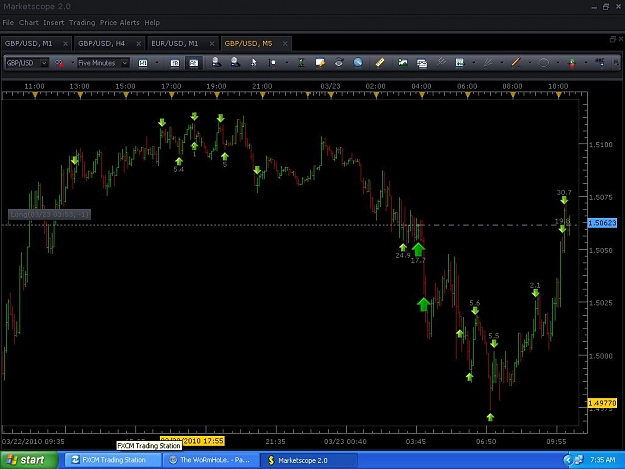The width and height of the screenshot is (625, 469).
Task: Expand dropdown arrow next to HI icon
Action: coord(157,63)
